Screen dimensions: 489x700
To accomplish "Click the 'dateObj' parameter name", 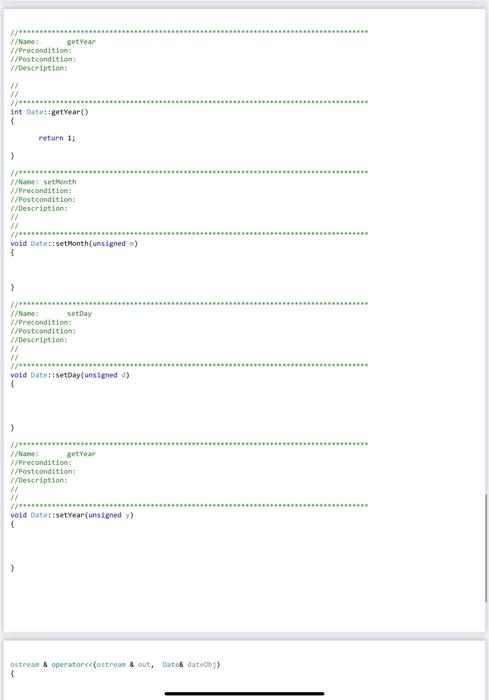I will point(202,664).
